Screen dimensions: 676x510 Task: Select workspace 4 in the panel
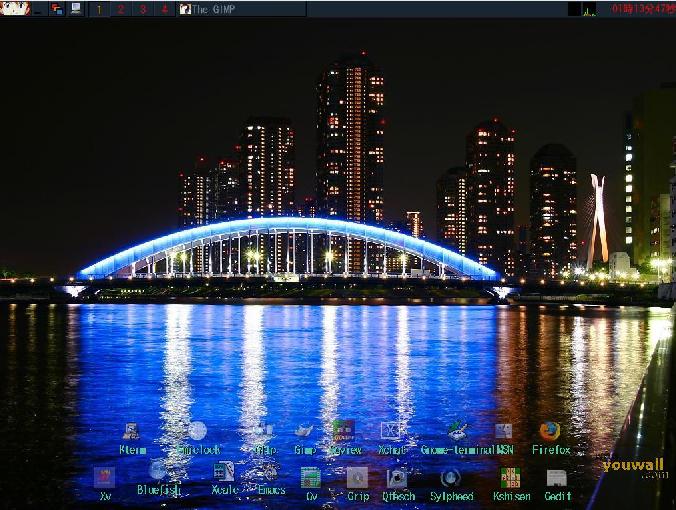[163, 9]
